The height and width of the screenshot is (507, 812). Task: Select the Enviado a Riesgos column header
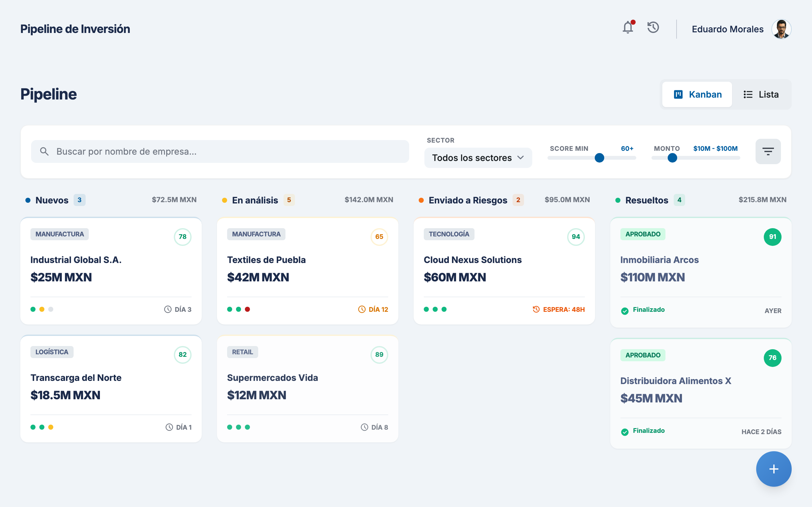[468, 200]
